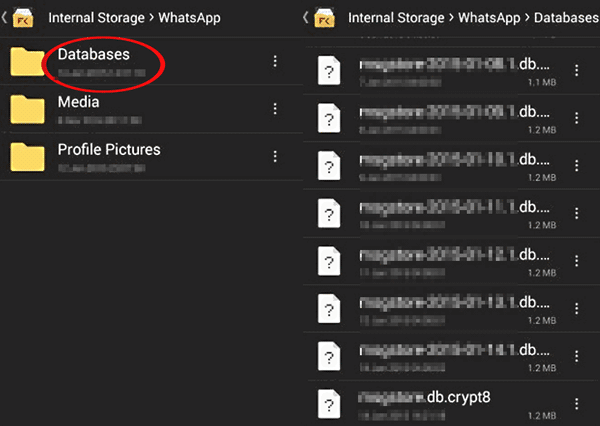Image resolution: width=600 pixels, height=426 pixels.
Task: Open the Media folder
Action: (x=78, y=102)
